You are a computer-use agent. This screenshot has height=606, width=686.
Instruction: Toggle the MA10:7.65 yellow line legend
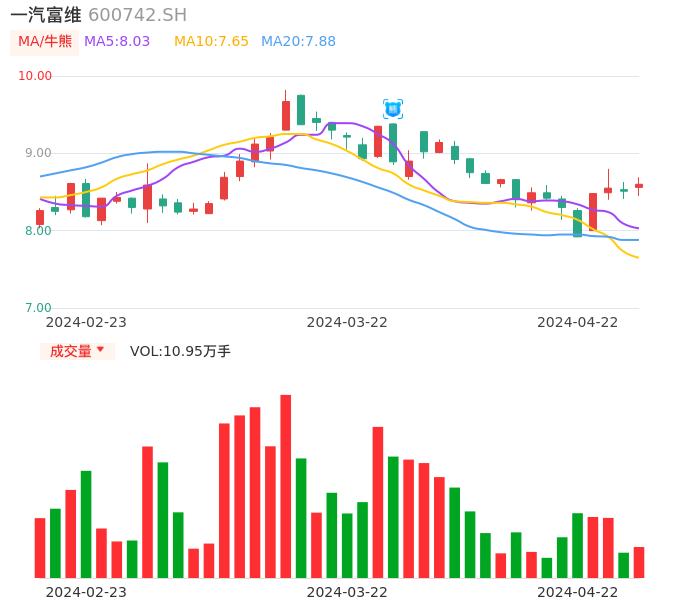coord(211,42)
